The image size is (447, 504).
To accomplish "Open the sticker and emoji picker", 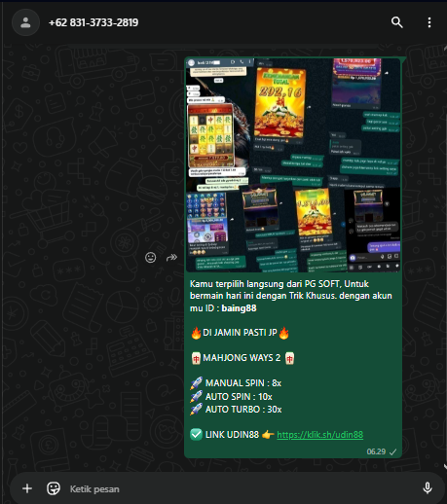I will click(x=54, y=488).
